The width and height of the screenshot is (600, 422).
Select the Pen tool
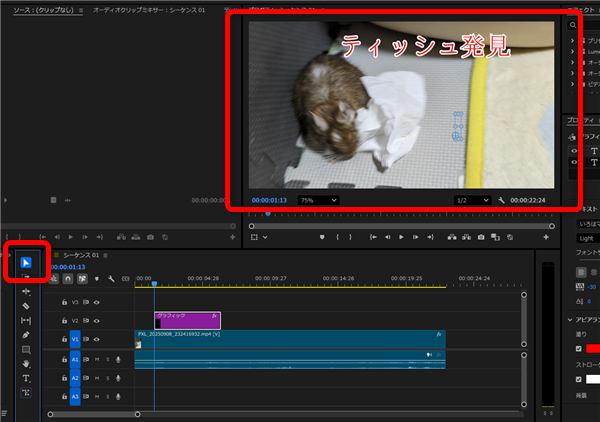click(x=27, y=334)
